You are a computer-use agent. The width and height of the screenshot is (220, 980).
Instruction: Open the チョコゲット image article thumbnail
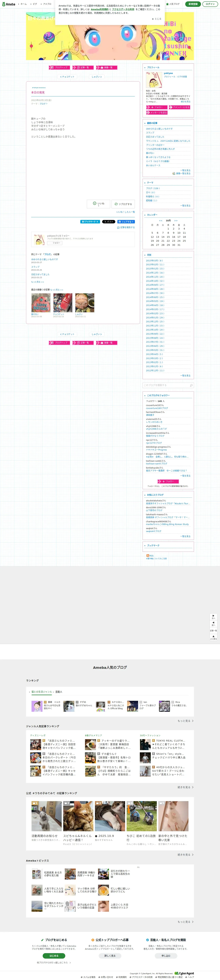(x=63, y=303)
